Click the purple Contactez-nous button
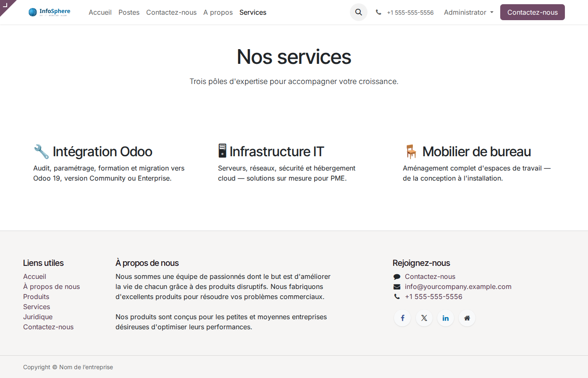The width and height of the screenshot is (588, 378). [x=532, y=12]
